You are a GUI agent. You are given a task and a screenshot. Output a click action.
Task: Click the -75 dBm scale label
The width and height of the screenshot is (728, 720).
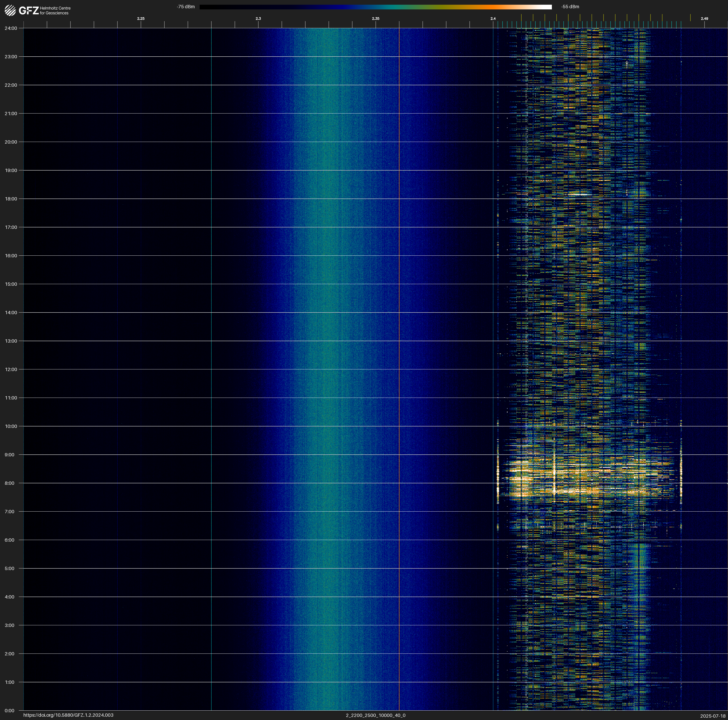[x=186, y=7]
